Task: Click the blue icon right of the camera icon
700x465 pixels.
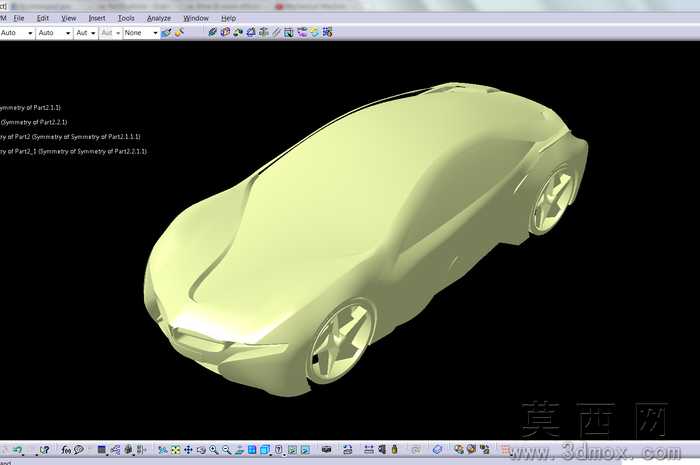Action: pyautogui.click(x=348, y=450)
